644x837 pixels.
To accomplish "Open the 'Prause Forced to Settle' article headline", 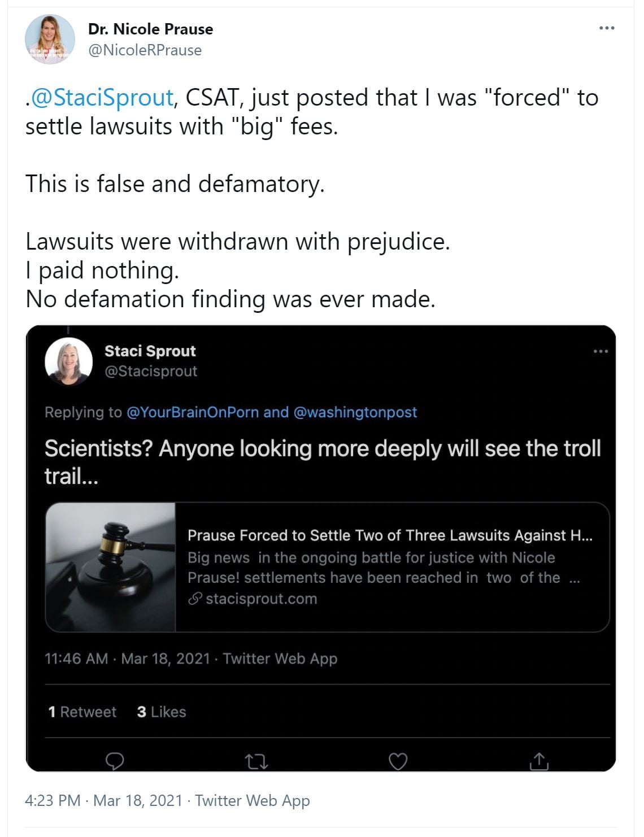I will coord(390,535).
